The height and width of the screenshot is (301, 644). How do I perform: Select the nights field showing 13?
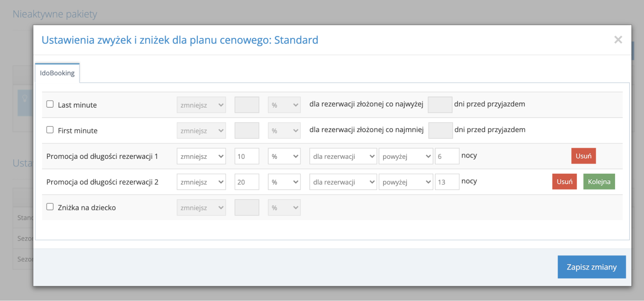pyautogui.click(x=447, y=182)
